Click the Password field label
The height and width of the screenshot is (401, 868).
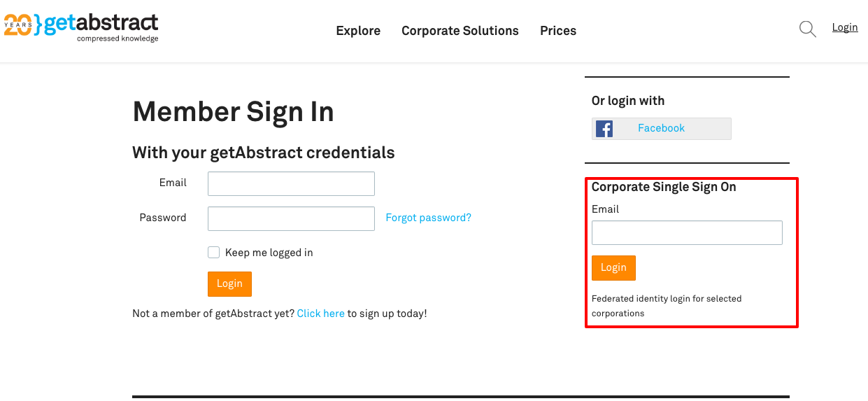[x=163, y=218]
